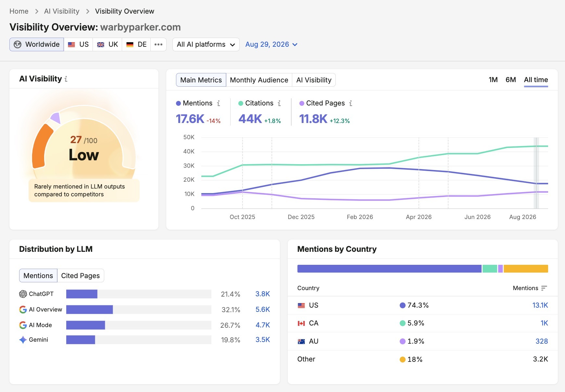Click the blue US segment of country bar

pyautogui.click(x=389, y=269)
